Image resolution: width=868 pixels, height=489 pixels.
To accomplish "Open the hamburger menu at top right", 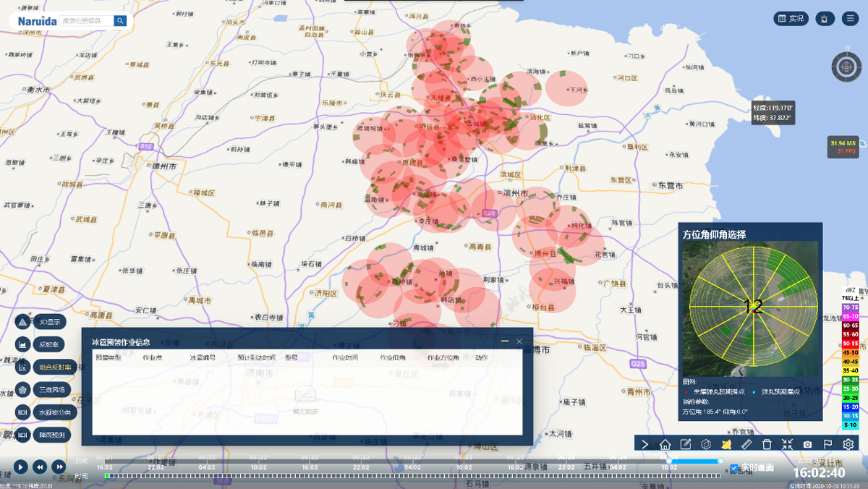I will tap(850, 19).
